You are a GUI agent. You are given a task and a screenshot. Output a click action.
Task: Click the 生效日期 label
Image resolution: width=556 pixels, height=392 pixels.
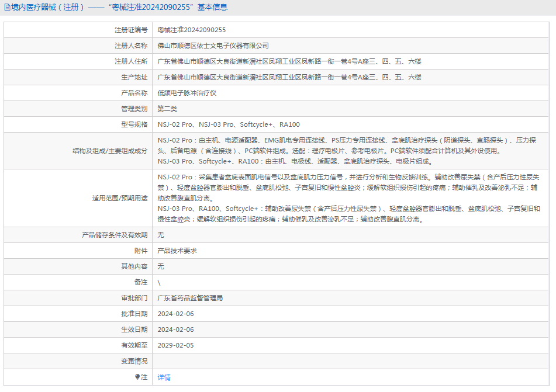[134, 329]
